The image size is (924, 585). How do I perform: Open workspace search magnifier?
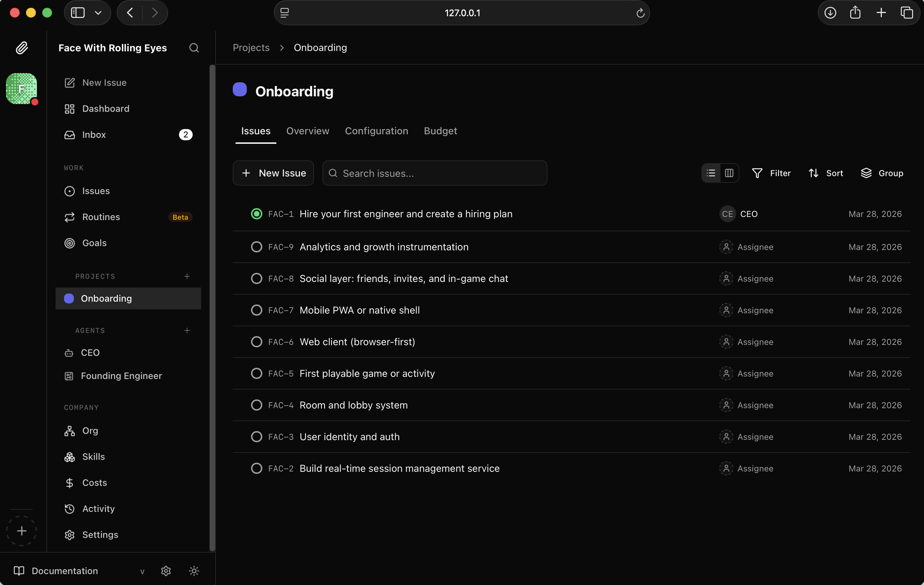194,47
